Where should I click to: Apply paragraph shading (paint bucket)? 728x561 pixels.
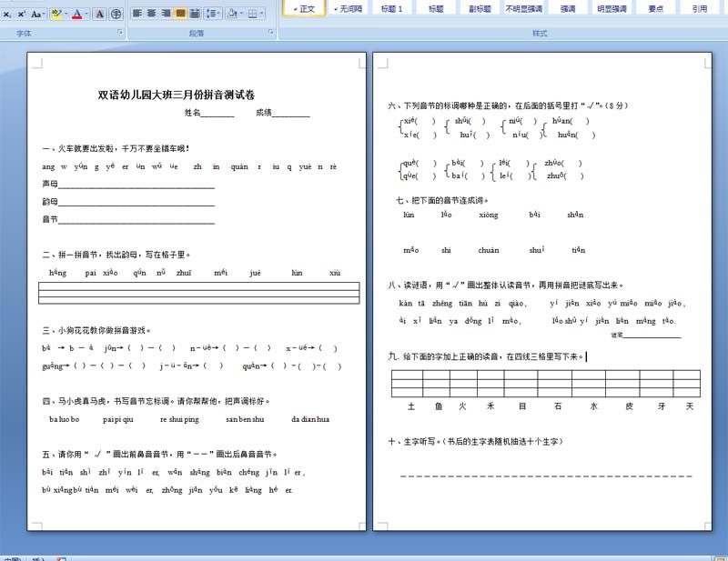click(x=232, y=14)
